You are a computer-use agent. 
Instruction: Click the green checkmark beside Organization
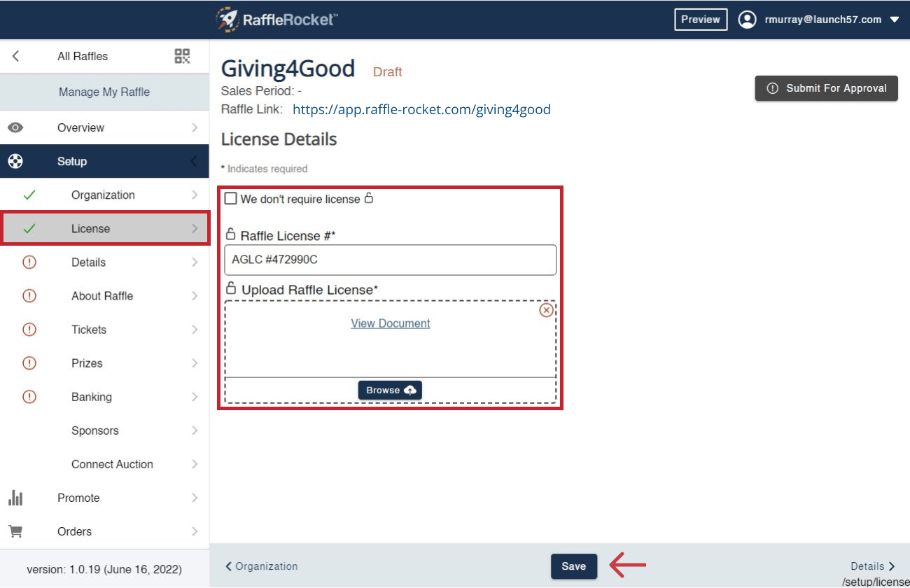(x=29, y=195)
